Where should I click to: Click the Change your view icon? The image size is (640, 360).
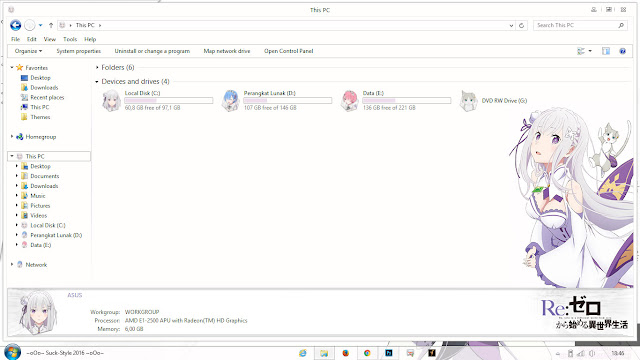pyautogui.click(x=581, y=51)
